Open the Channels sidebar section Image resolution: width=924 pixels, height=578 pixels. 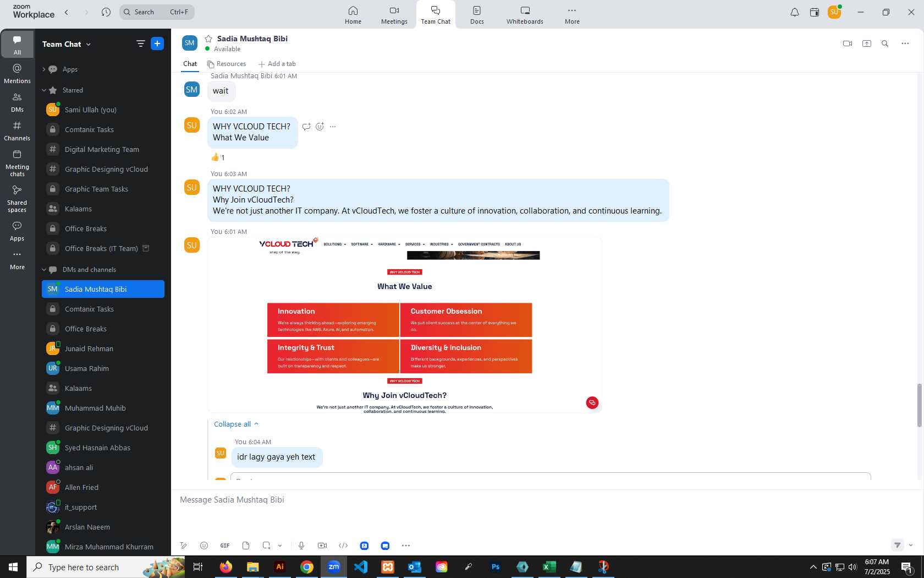[17, 130]
